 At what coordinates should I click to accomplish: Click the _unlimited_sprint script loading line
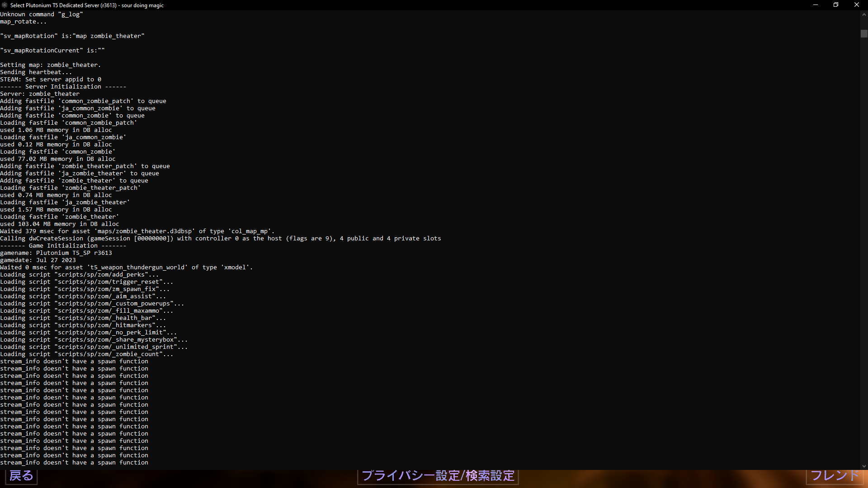[x=94, y=347]
